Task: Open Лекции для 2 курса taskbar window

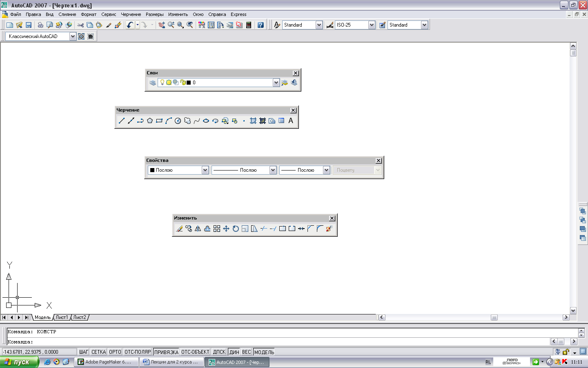Action: [171, 362]
